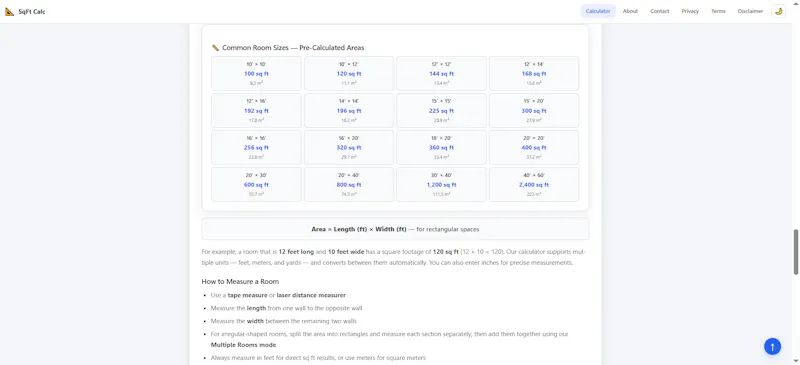Click the bold 'tape measure' text
Screen dimensions: 800x365
(x=247, y=295)
